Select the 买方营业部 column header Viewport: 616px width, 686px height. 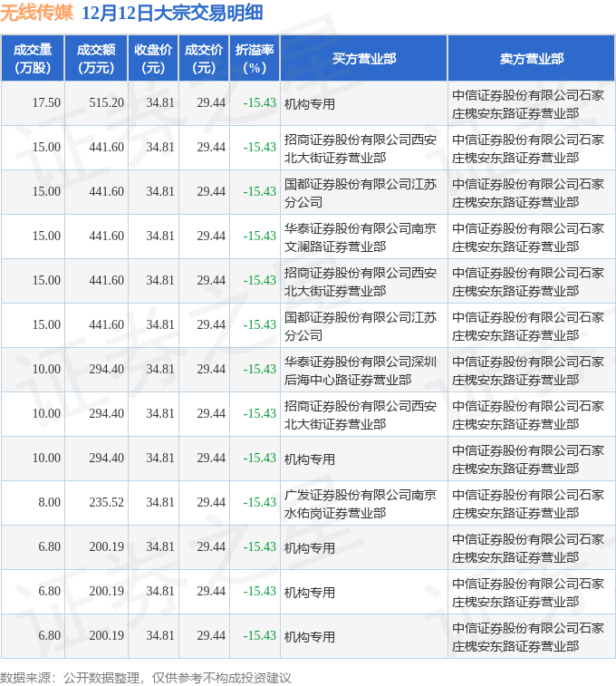(364, 59)
